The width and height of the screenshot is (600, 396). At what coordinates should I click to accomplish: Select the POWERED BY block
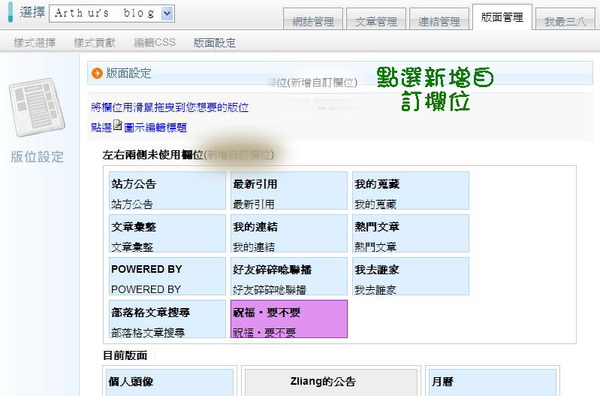pyautogui.click(x=167, y=276)
